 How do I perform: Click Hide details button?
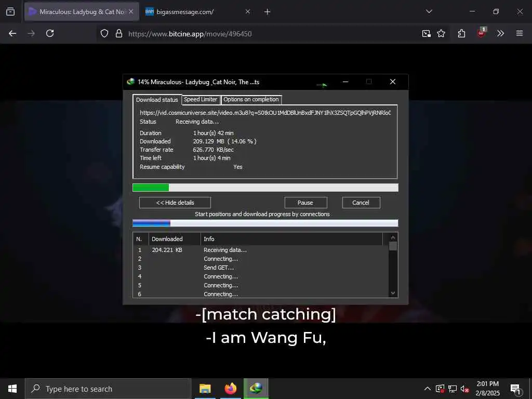[175, 203]
